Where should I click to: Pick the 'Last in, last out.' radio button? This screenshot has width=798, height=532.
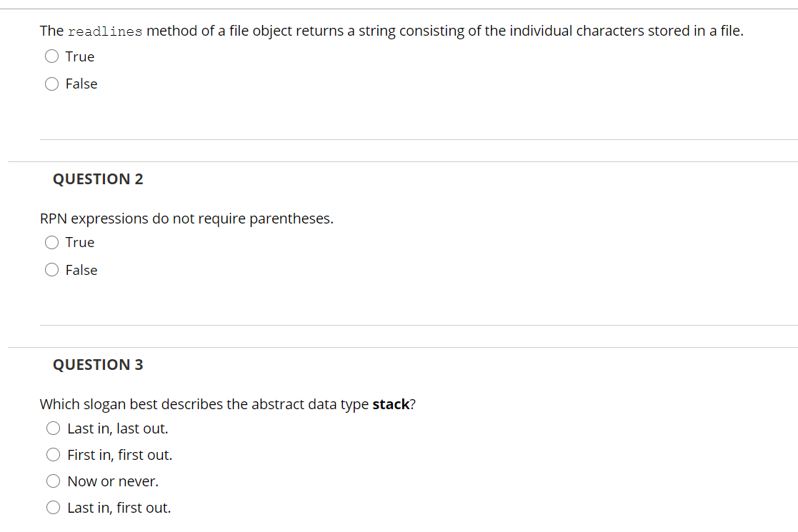53,428
